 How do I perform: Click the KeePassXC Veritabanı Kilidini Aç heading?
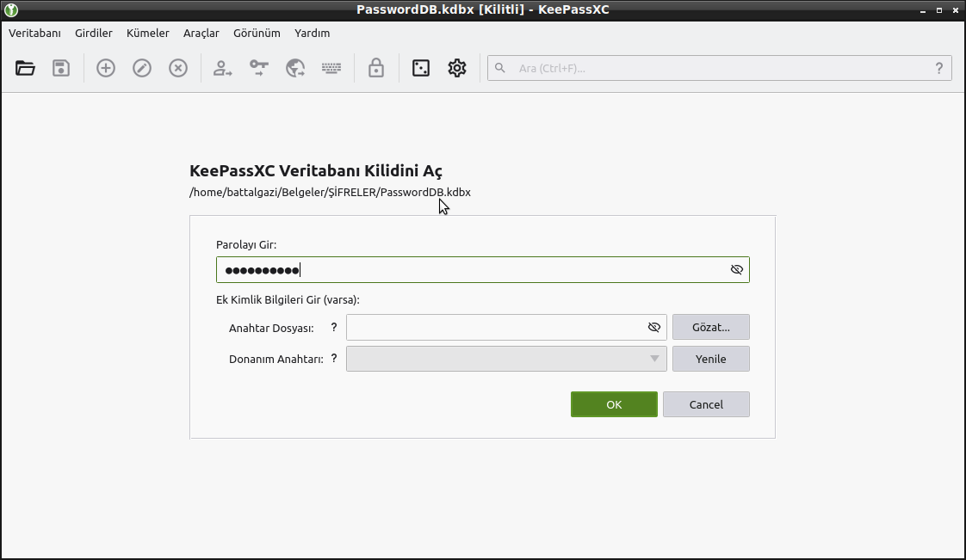pyautogui.click(x=316, y=170)
